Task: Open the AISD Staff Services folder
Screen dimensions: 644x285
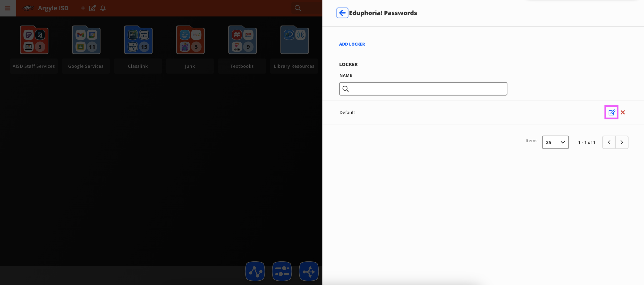Action: pyautogui.click(x=34, y=40)
